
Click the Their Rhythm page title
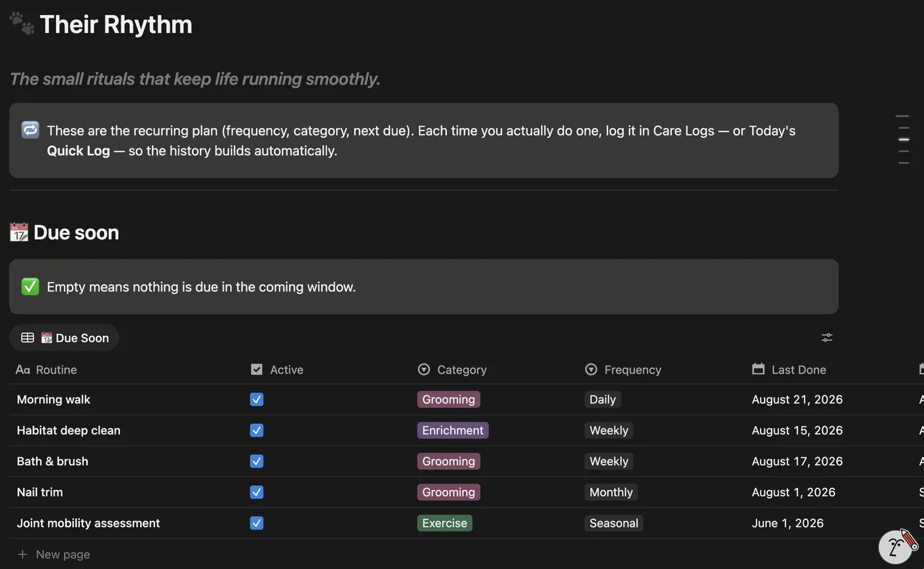click(x=116, y=24)
